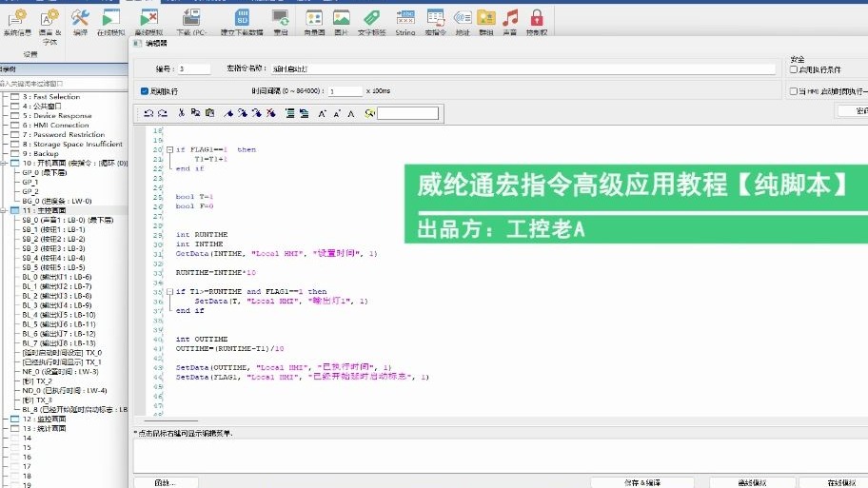Open the 向量图 library
Screen dimensions: 868x488
pyautogui.click(x=314, y=22)
